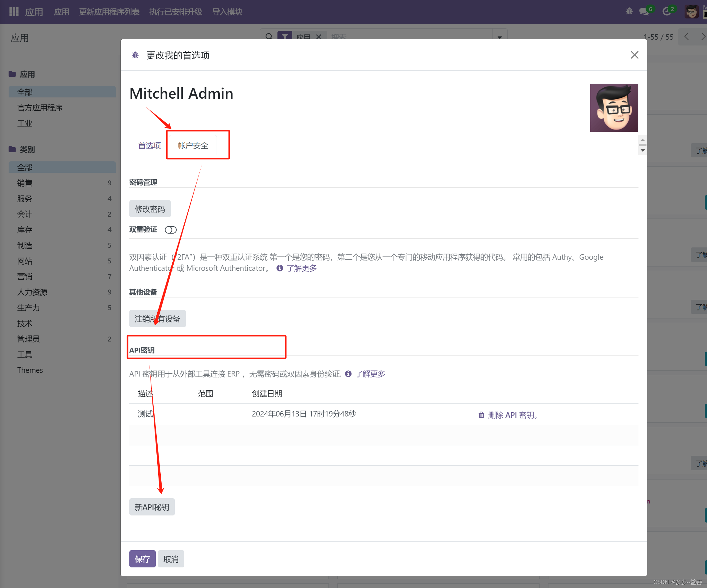
Task: Open the debug bug menu in the top bar
Action: 629,11
